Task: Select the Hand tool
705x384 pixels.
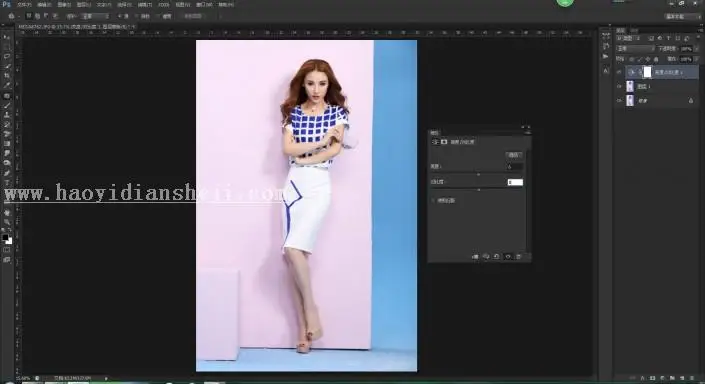Action: (x=7, y=213)
